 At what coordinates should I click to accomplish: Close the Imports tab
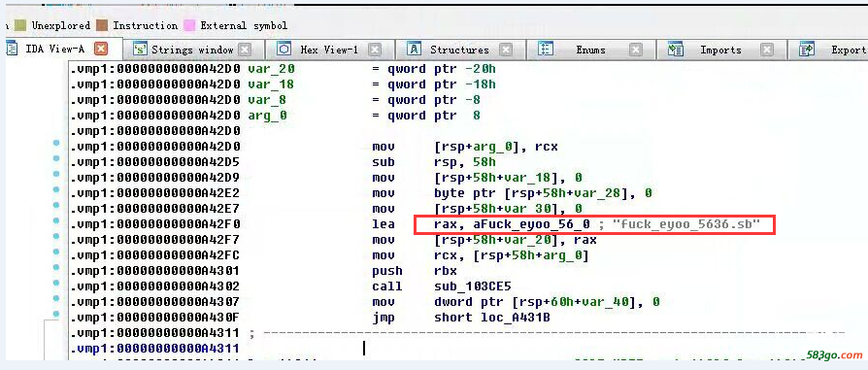(x=767, y=50)
